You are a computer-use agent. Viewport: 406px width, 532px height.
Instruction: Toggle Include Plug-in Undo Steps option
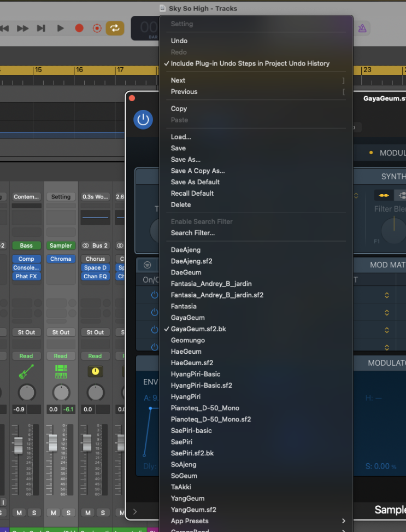pos(250,63)
